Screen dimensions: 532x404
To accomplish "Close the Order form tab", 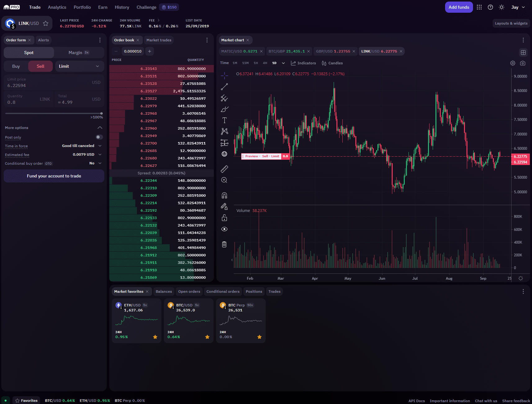I will tap(29, 40).
